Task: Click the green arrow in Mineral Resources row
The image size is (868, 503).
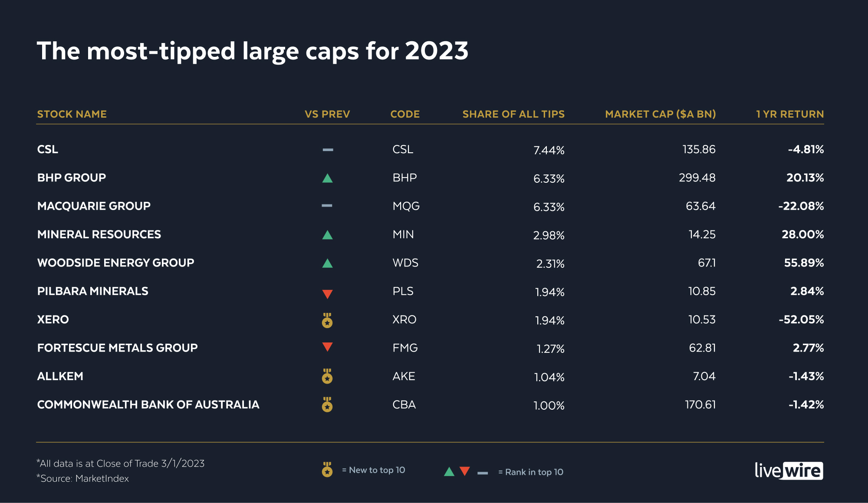Action: tap(327, 235)
